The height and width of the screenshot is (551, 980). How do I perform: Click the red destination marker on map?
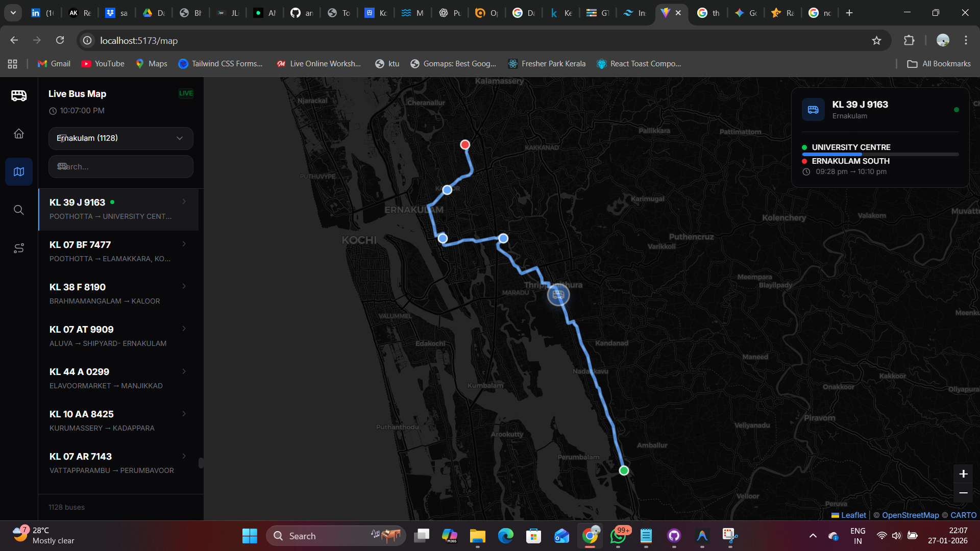pos(465,145)
